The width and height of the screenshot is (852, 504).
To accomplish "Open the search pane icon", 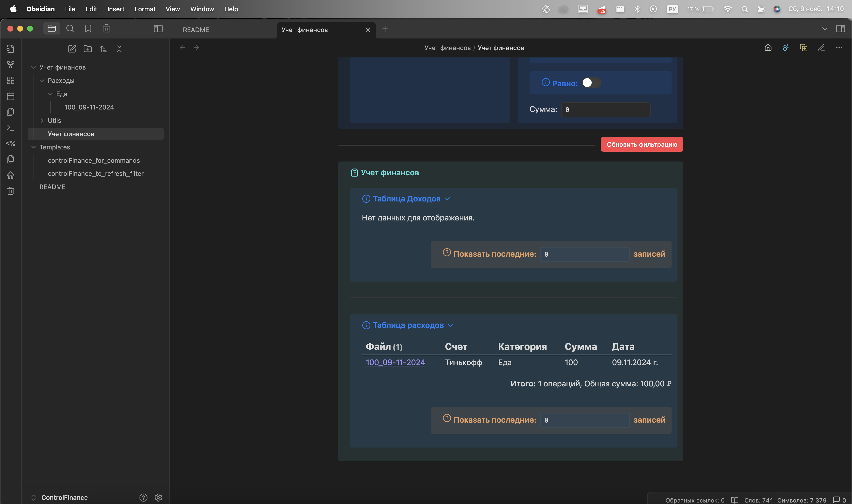I will [x=70, y=29].
